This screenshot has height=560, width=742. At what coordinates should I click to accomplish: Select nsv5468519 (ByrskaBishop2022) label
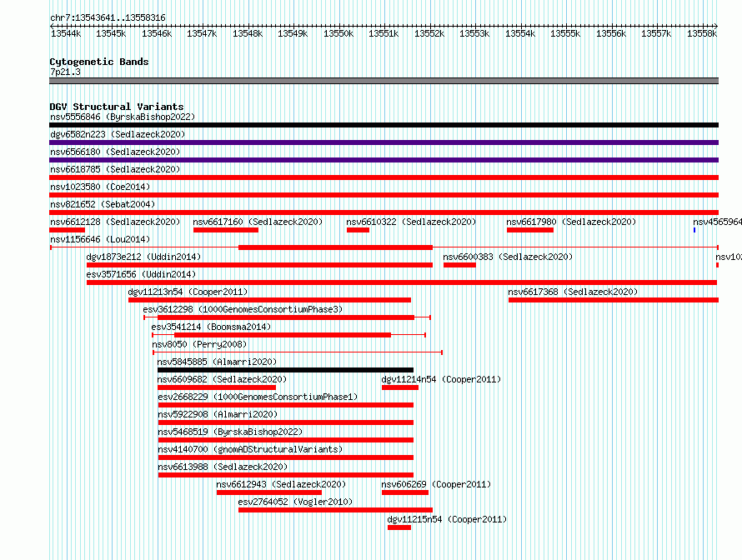point(230,432)
